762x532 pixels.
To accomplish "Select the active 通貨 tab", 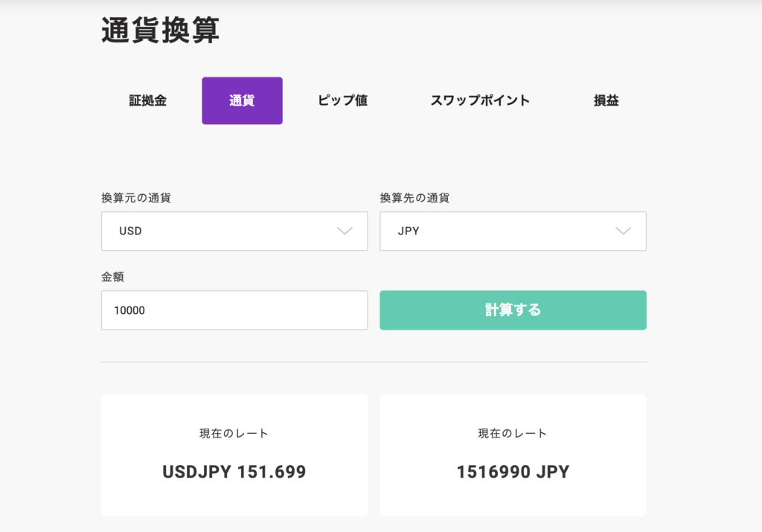I will [x=242, y=100].
